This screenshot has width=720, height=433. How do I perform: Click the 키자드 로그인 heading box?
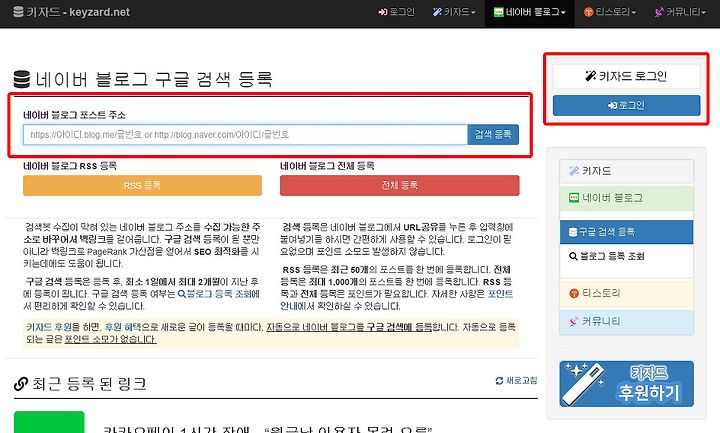click(x=626, y=76)
